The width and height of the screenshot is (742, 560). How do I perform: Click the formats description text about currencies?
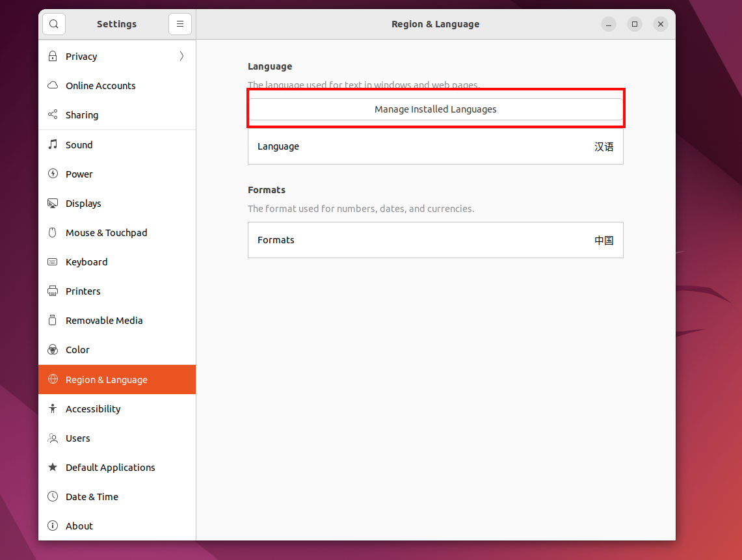361,209
